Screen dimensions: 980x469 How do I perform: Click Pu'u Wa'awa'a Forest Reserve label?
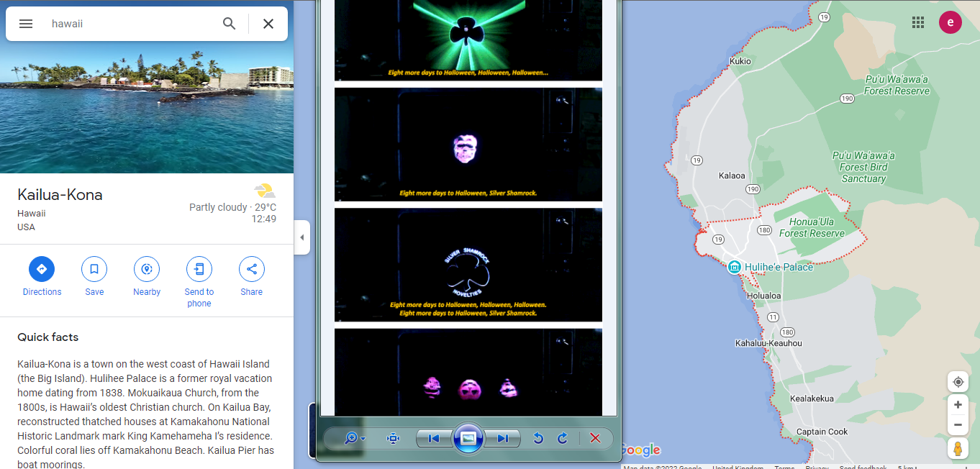click(x=897, y=85)
